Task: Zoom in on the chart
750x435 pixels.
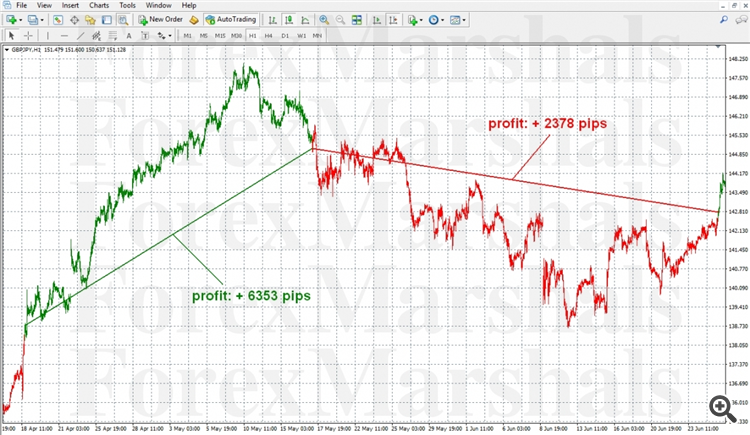Action: (x=324, y=20)
